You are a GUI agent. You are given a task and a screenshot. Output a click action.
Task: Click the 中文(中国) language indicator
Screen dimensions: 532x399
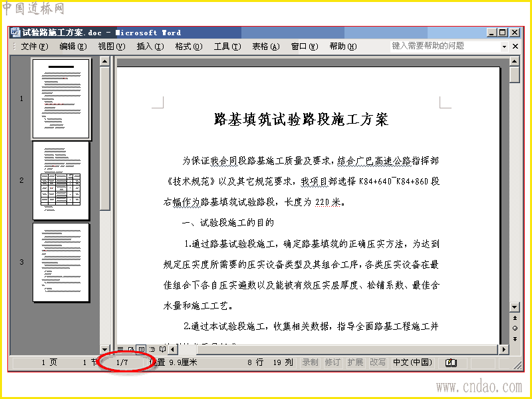[412, 362]
